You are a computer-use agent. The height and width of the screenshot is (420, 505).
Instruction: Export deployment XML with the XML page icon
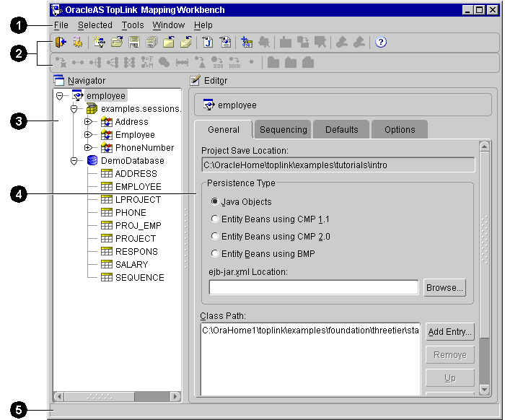pyautogui.click(x=225, y=42)
